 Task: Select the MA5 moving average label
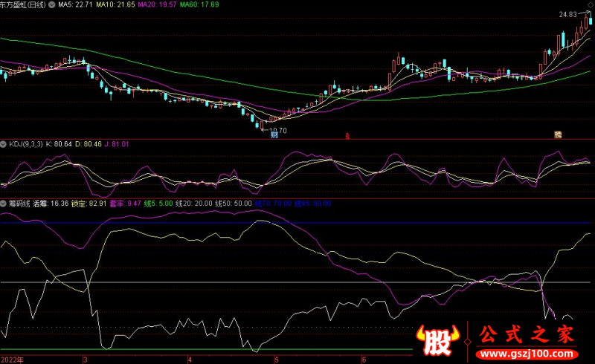75,4
